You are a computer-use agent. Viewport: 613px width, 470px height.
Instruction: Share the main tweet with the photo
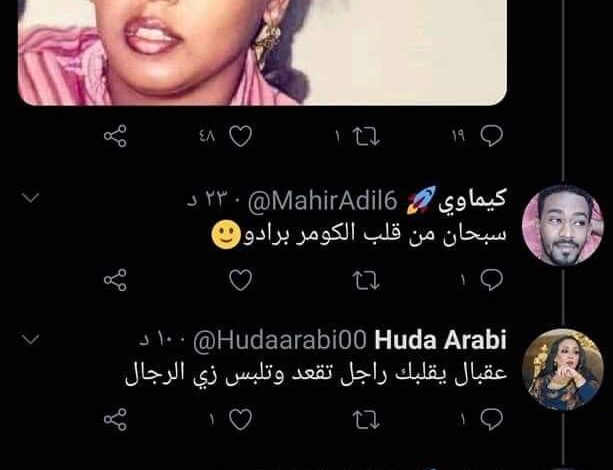tap(115, 136)
